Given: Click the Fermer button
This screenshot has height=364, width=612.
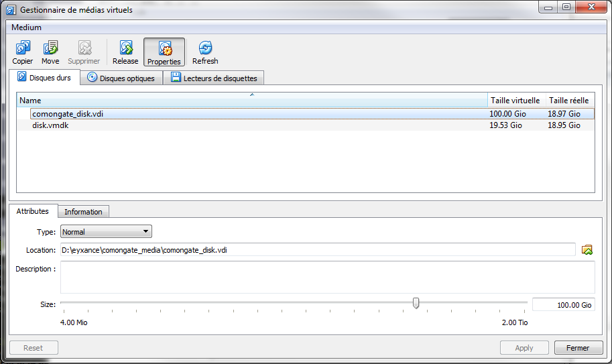Looking at the screenshot, I should (578, 348).
